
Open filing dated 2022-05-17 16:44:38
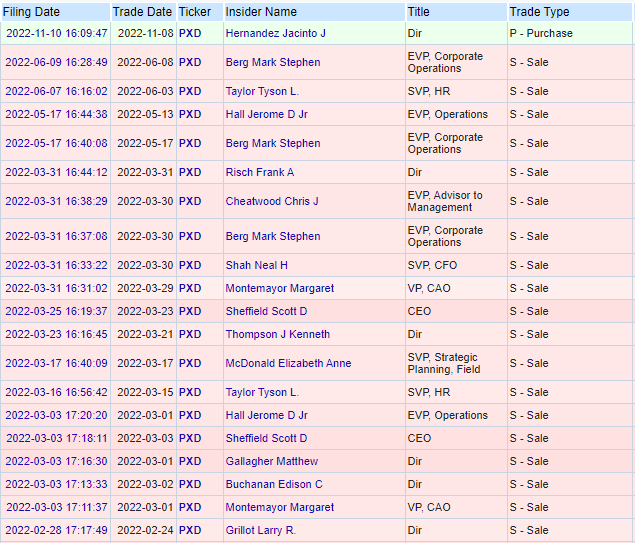coord(56,115)
